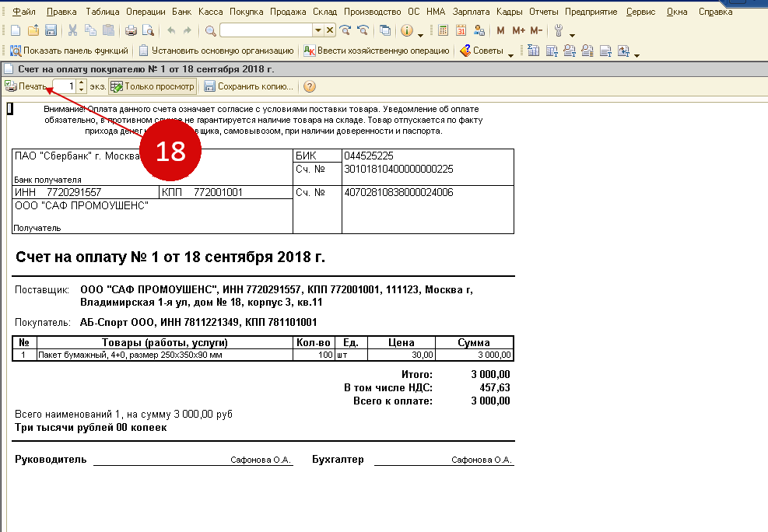Select the Пакет бумажный item cell
The image size is (768, 532).
pos(165,355)
